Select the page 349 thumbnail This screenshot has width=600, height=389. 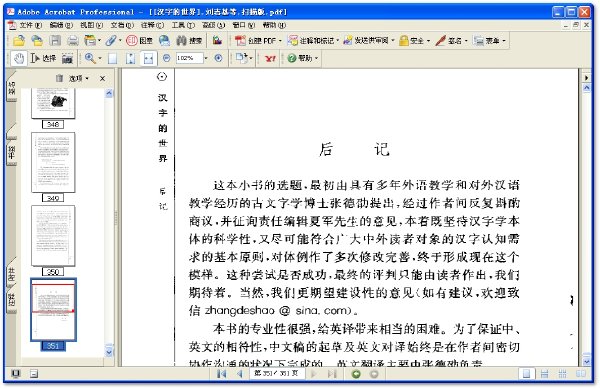pyautogui.click(x=53, y=162)
